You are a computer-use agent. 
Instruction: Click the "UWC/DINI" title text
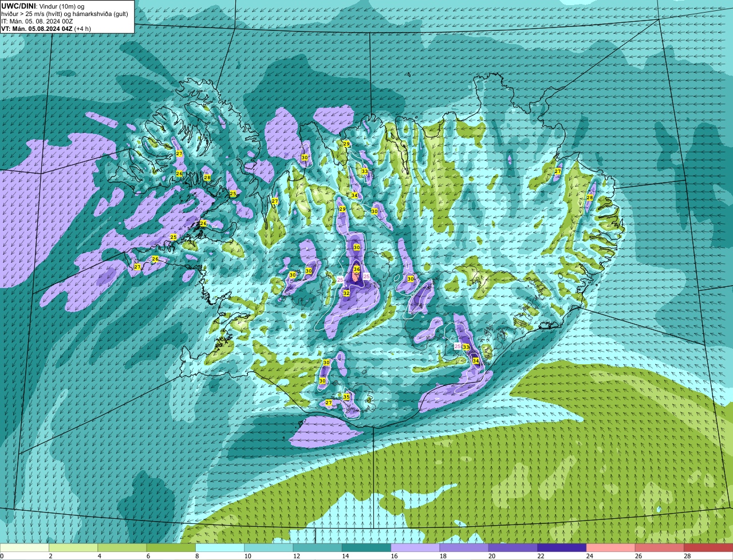point(18,6)
